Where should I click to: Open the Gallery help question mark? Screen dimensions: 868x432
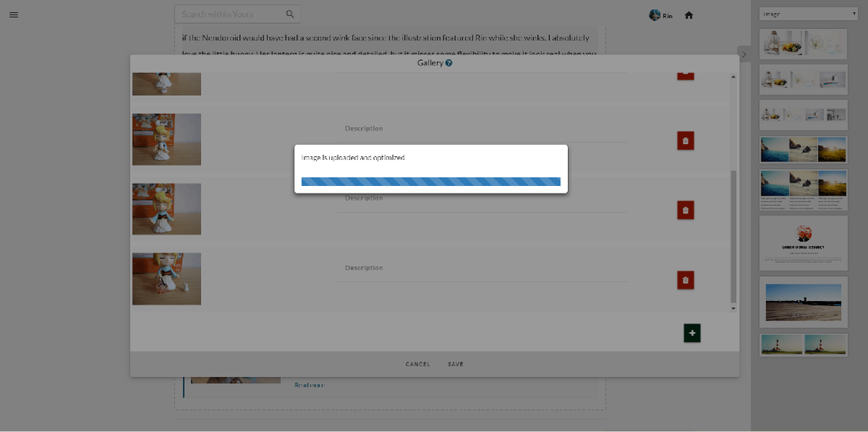point(449,63)
